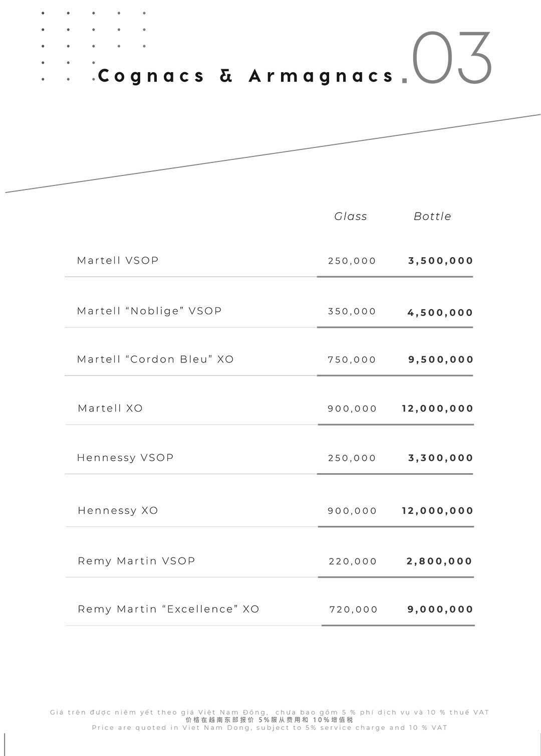
Task: Click the Hennessy XO item name
Action: 118,511
